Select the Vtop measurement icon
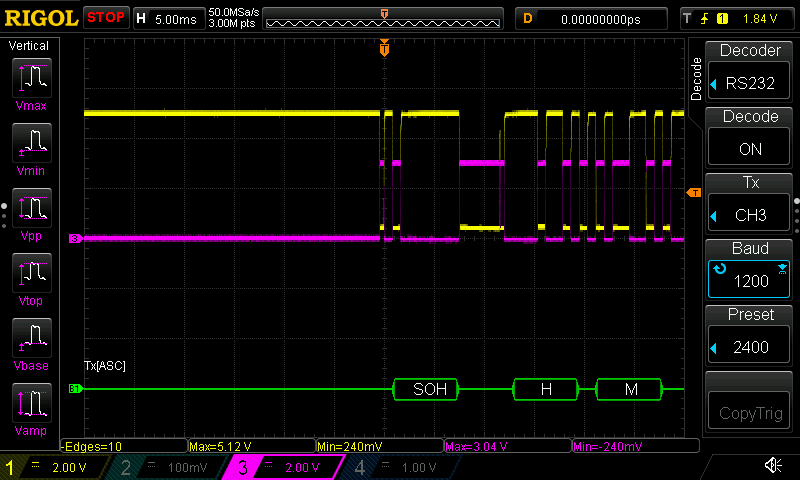The image size is (800, 480). click(x=31, y=279)
